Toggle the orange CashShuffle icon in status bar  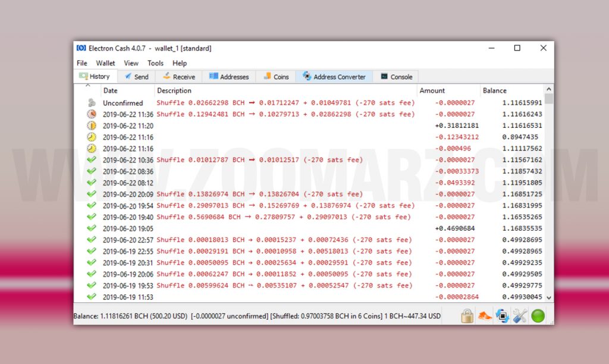(485, 316)
